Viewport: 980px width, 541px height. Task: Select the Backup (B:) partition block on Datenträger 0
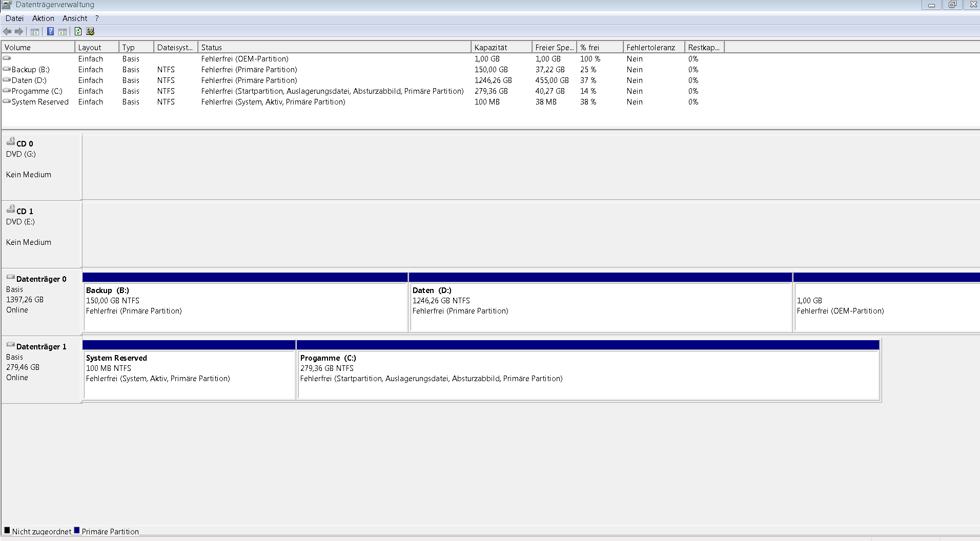245,302
